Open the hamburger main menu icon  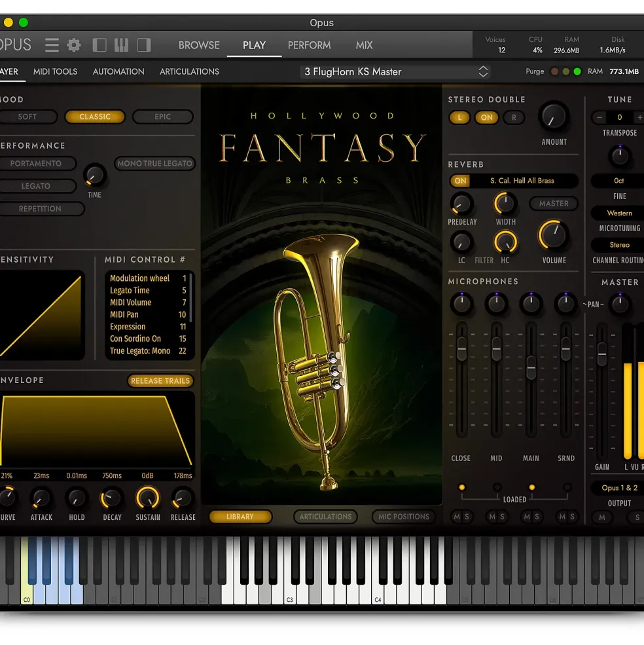(52, 45)
